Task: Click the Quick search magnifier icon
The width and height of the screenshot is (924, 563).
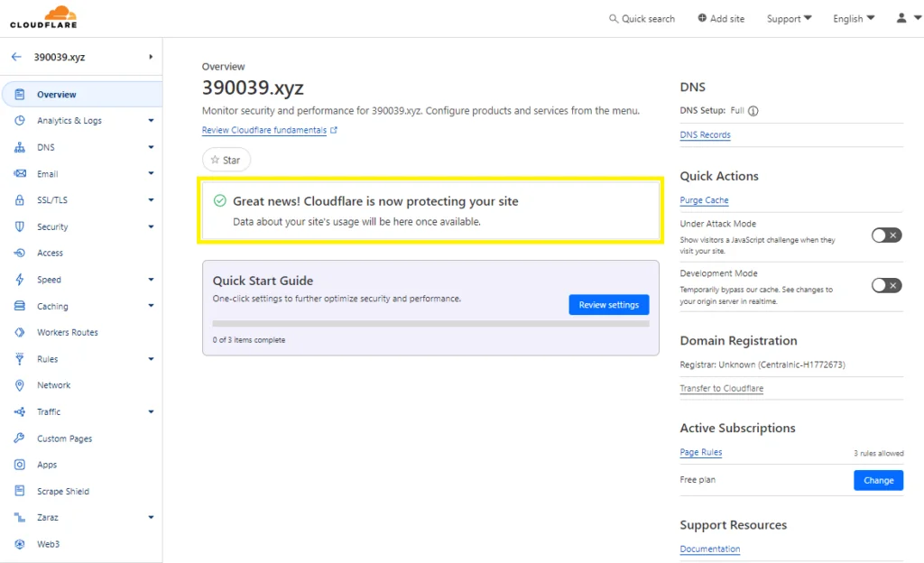Action: coord(614,19)
